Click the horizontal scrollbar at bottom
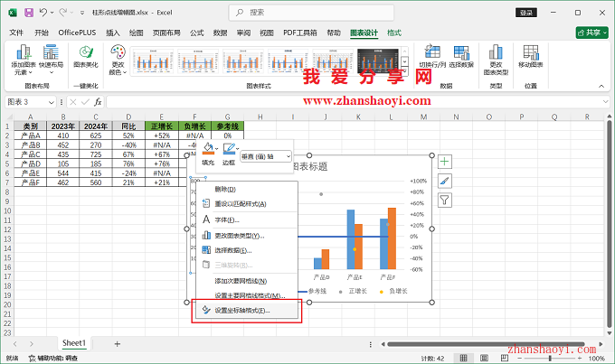 [486, 344]
